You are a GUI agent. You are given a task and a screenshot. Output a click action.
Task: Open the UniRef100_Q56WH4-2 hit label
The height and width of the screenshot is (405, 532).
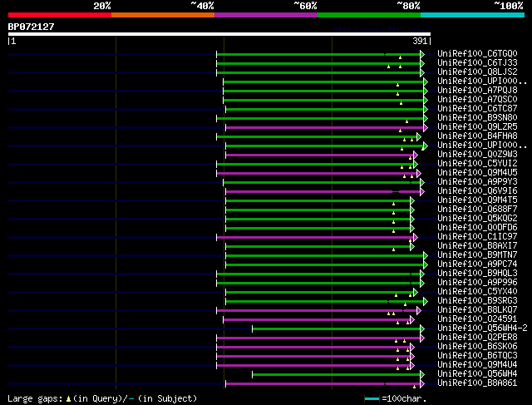482,328
